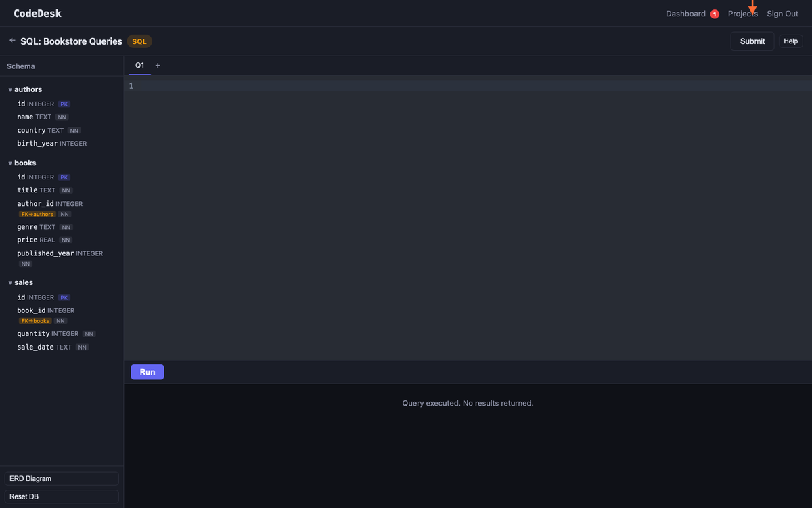Click the FK→books badge under book_id
This screenshot has height=508, width=812.
click(x=35, y=321)
